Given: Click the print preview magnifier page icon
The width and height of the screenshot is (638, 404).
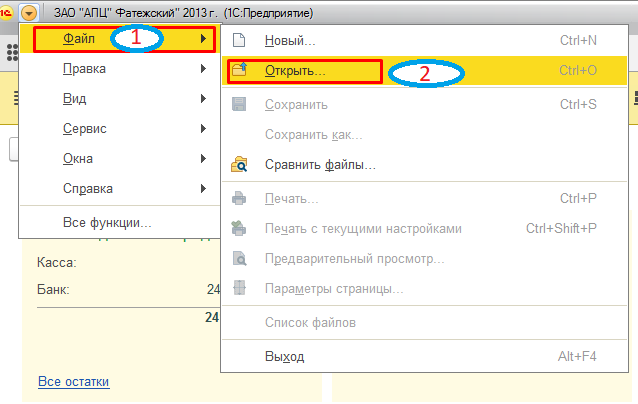Looking at the screenshot, I should click(x=239, y=259).
